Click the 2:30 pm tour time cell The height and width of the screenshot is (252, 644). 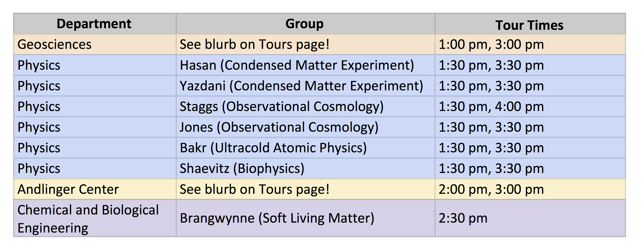tap(463, 218)
